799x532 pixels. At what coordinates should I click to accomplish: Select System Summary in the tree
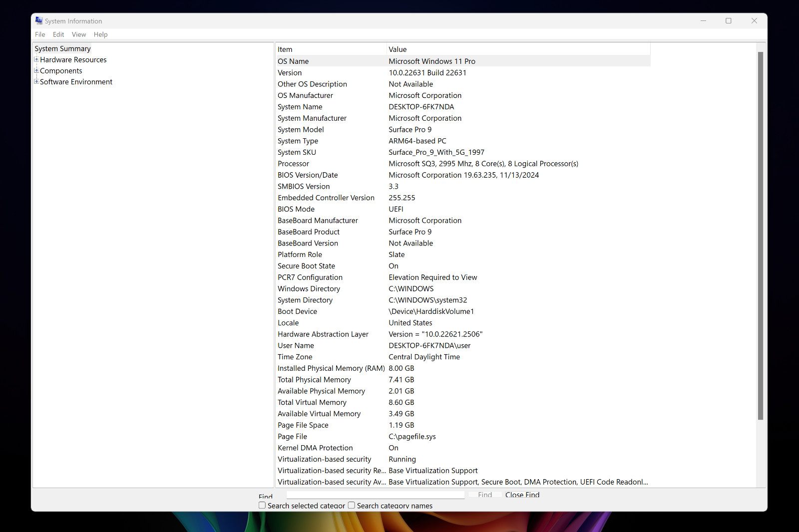(x=62, y=48)
